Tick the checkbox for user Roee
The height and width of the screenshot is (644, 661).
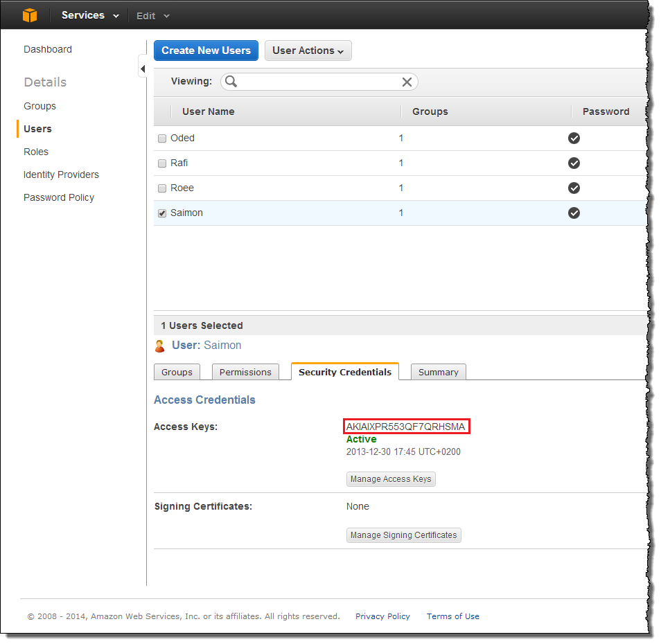[162, 188]
